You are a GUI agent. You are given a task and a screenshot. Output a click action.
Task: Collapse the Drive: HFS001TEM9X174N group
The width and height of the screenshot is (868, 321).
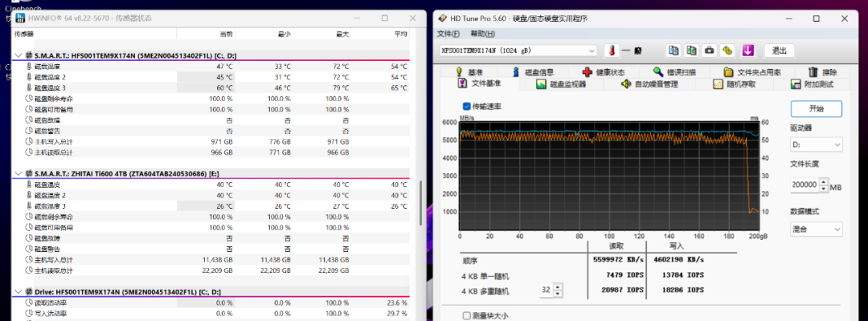pos(18,292)
